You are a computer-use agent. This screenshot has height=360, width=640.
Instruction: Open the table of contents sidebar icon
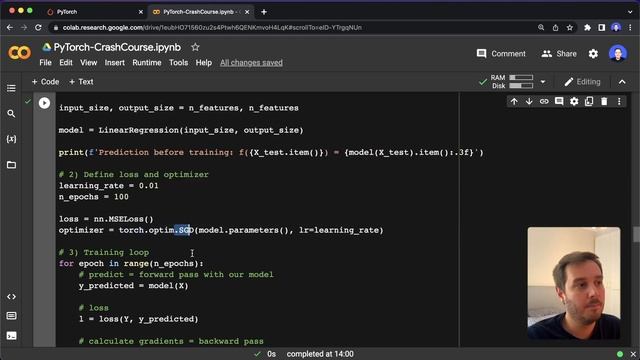[x=11, y=88]
